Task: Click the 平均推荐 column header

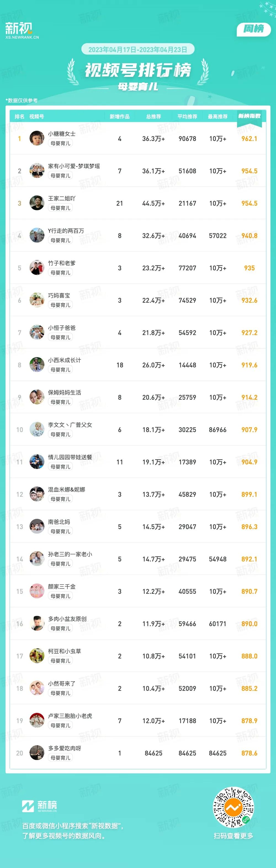Action: pos(187,117)
